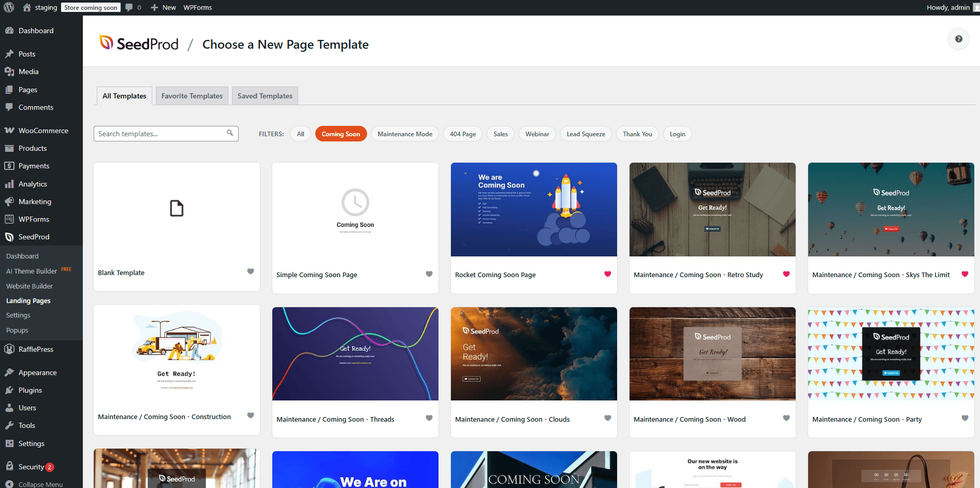Select the Skys The Limit template thumbnail
This screenshot has width=980, height=488.
tap(890, 209)
